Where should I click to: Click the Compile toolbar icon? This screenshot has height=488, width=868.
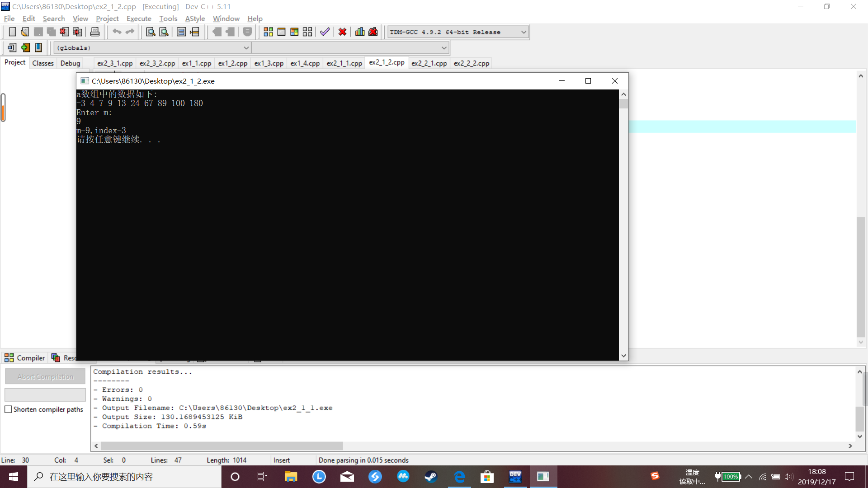(x=268, y=32)
